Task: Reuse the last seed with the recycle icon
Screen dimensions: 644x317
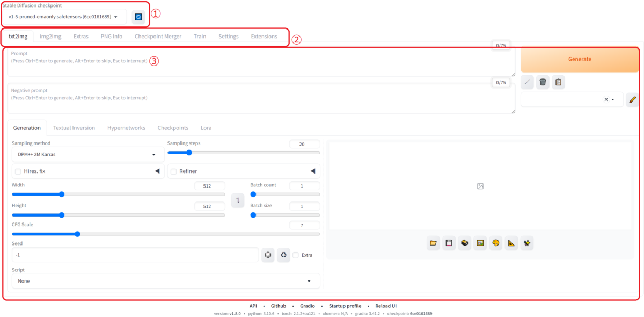Action: pos(283,255)
